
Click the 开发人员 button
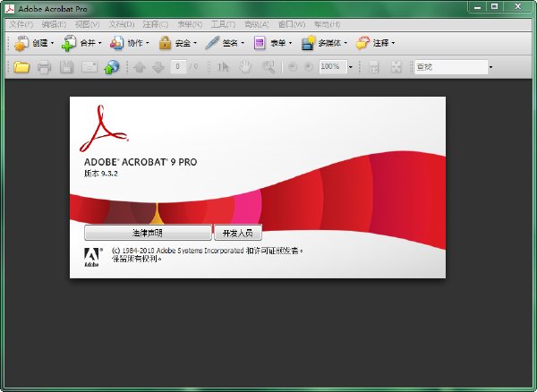pyautogui.click(x=238, y=234)
